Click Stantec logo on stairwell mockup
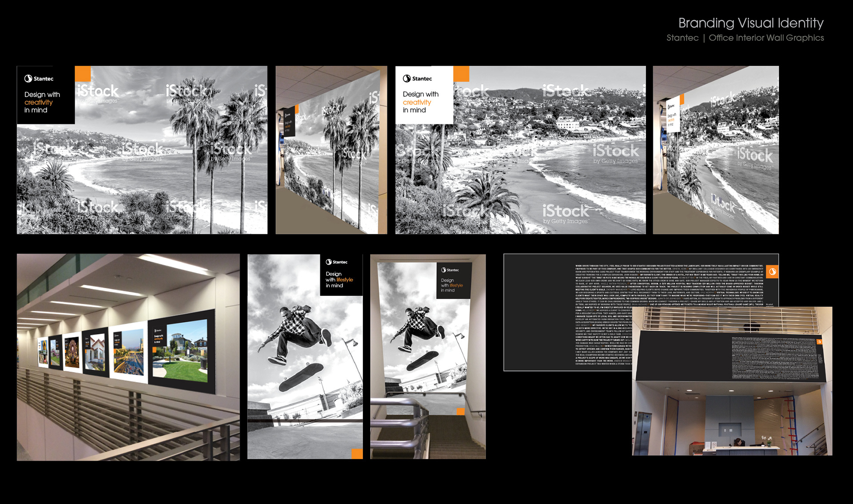The height and width of the screenshot is (504, 853). (x=450, y=270)
